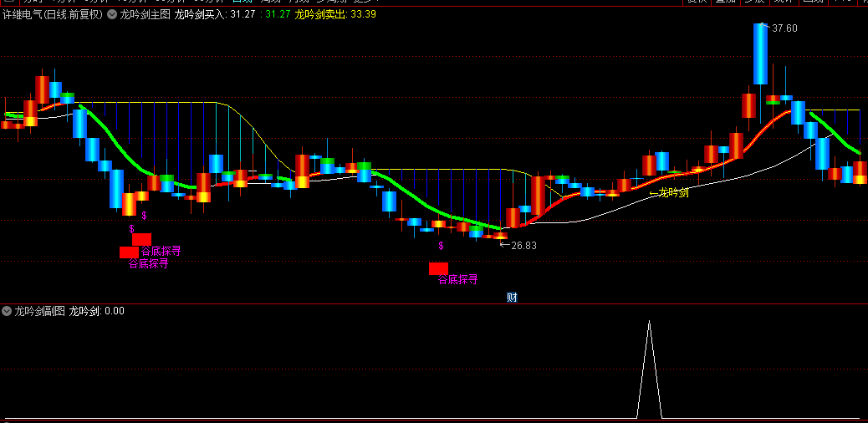
Task: Click the 37.60 high price label
Action: tap(784, 28)
